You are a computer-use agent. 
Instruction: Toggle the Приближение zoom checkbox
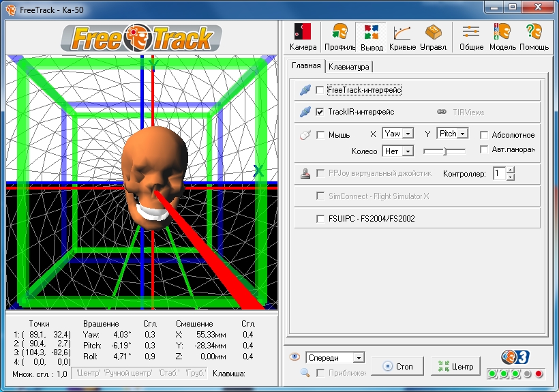(320, 373)
